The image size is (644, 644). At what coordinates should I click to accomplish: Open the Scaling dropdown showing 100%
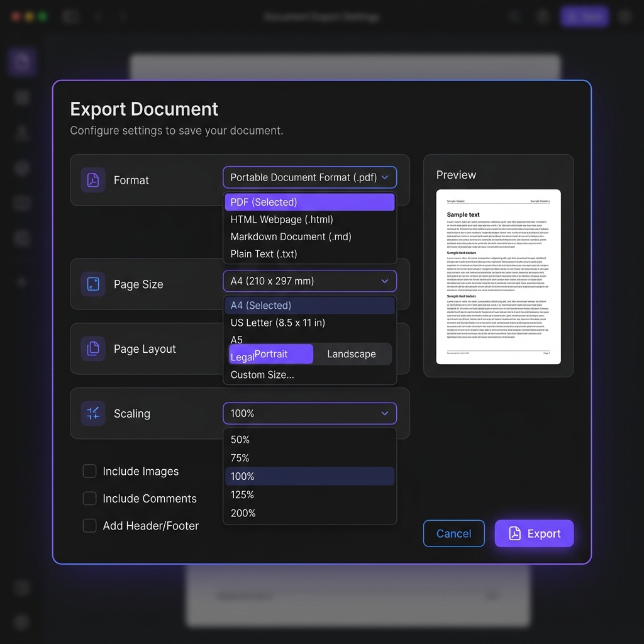pos(309,413)
